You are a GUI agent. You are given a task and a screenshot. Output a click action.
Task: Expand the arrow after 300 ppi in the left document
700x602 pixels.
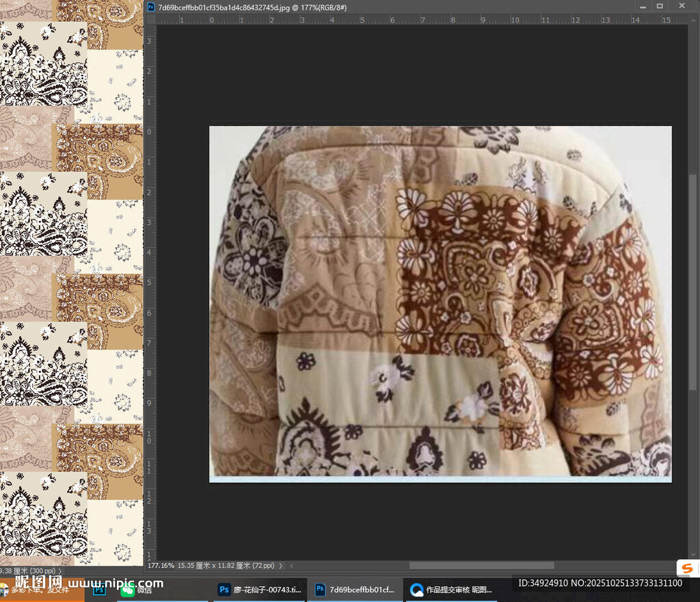tap(59, 571)
